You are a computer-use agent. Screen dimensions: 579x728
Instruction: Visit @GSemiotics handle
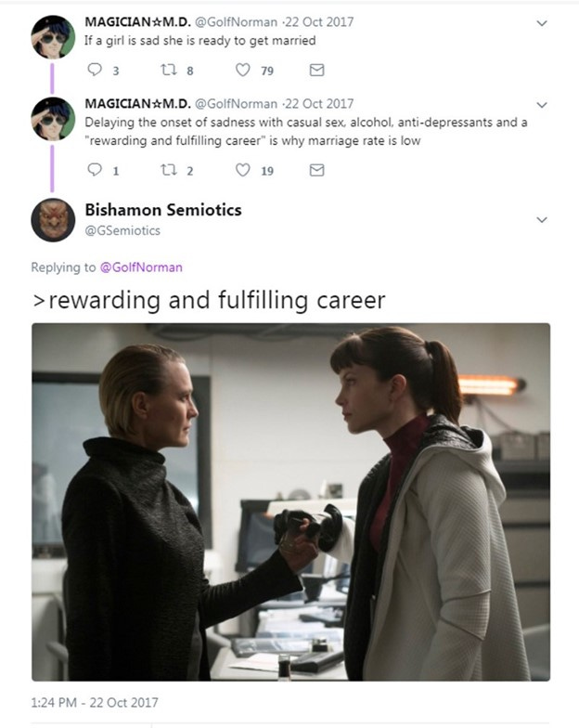122,230
